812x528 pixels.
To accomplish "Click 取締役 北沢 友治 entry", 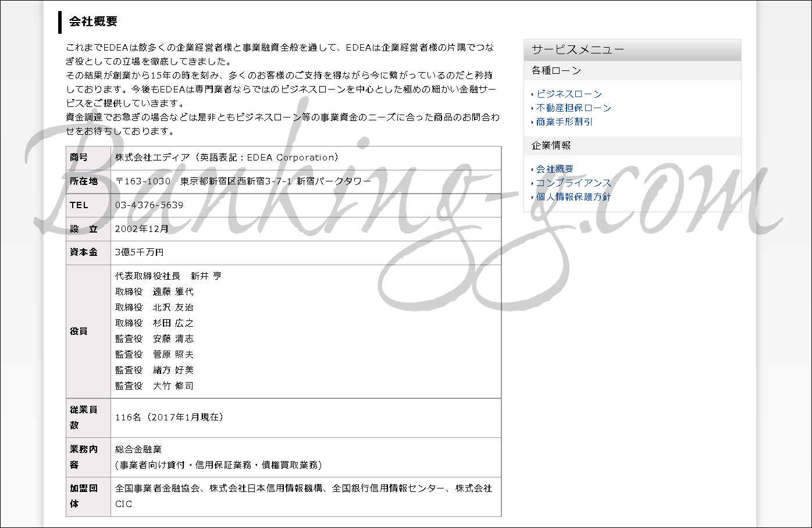I will (x=154, y=308).
